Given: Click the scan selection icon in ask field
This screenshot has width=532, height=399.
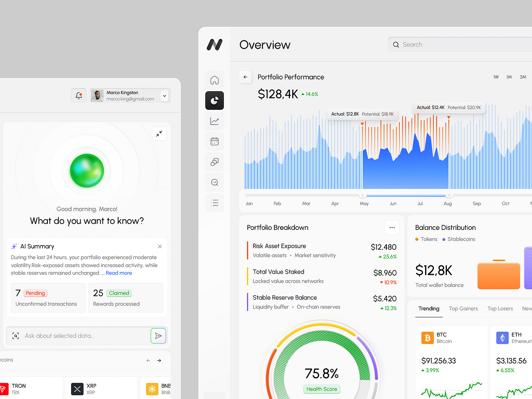Looking at the screenshot, I should (16, 336).
